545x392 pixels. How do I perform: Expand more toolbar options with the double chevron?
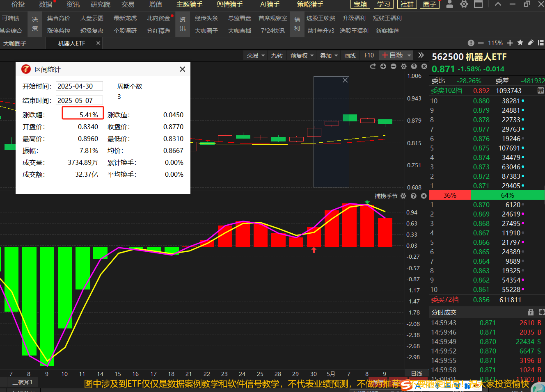[421, 55]
